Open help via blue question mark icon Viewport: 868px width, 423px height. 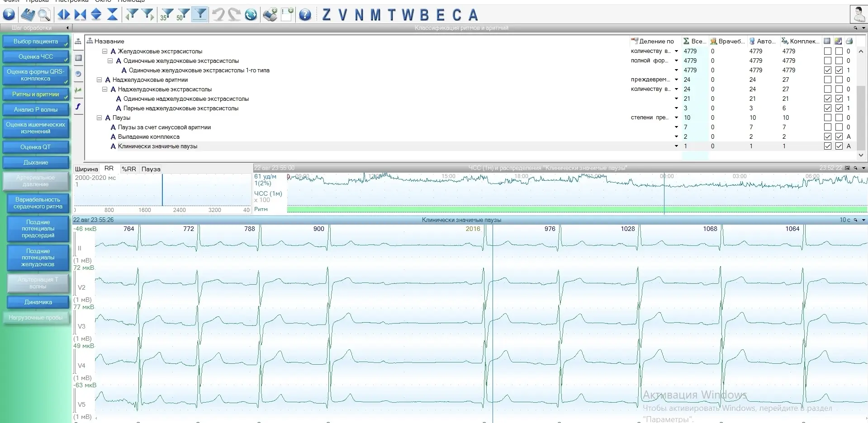pyautogui.click(x=305, y=15)
